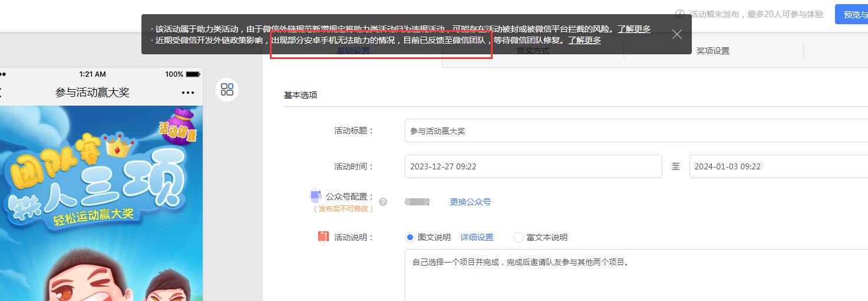Open the four-square template grid icon
Screen dimensions: 868x301
(x=227, y=90)
